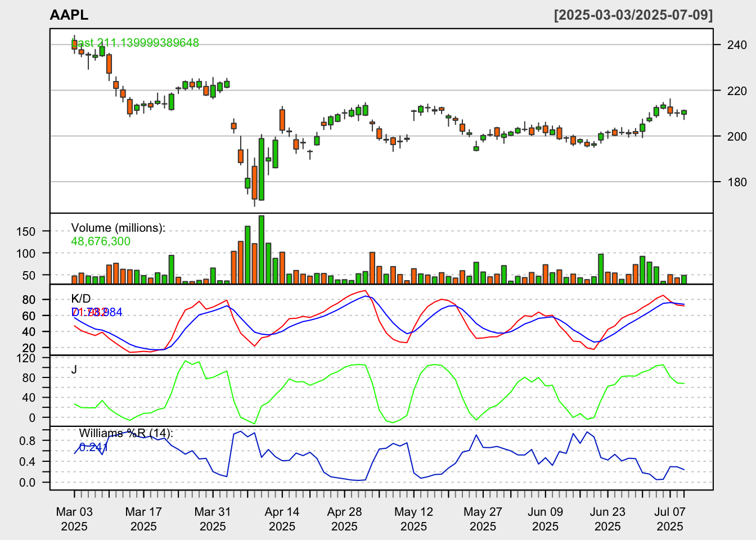Click the tallest green volume bar

click(262, 250)
